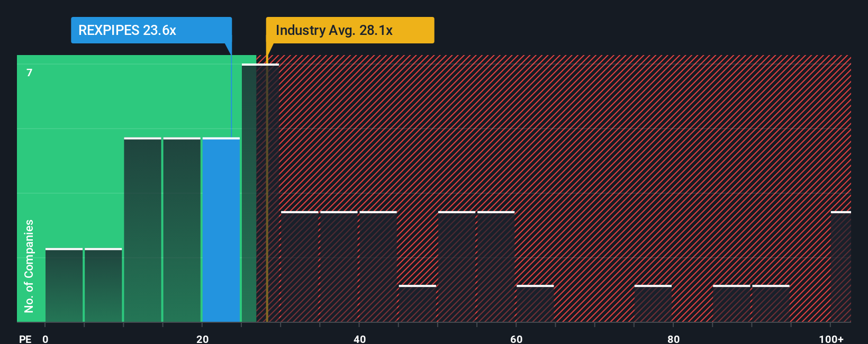Viewport: 868px width, 344px height.
Task: Click the tallest bar at PE 25-30
Action: tap(260, 193)
